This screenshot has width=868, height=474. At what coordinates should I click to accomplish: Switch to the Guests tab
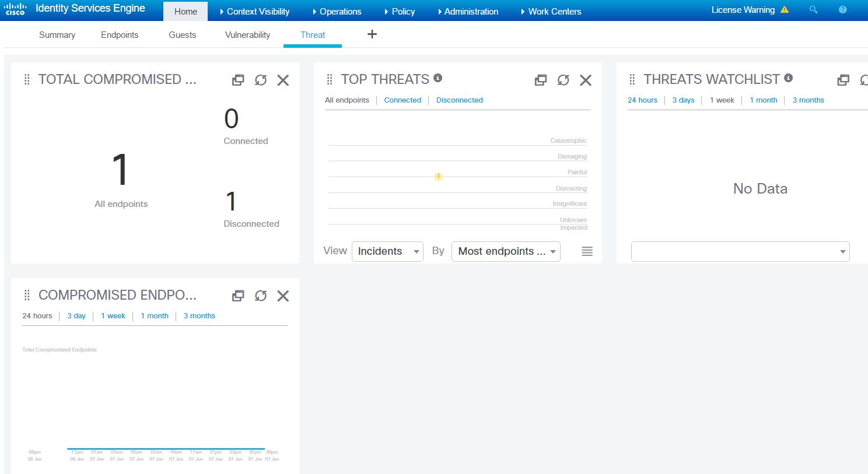coord(183,35)
